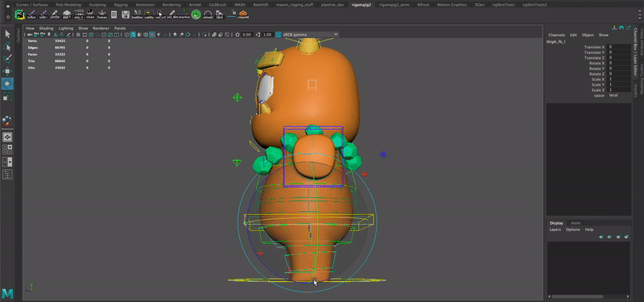The width and height of the screenshot is (644, 302).
Task: Click the outliner layout icon in toolbox
Action: [x=7, y=175]
